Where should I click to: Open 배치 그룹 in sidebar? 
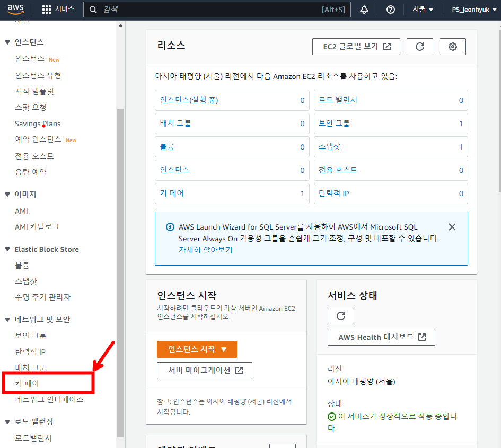click(30, 367)
